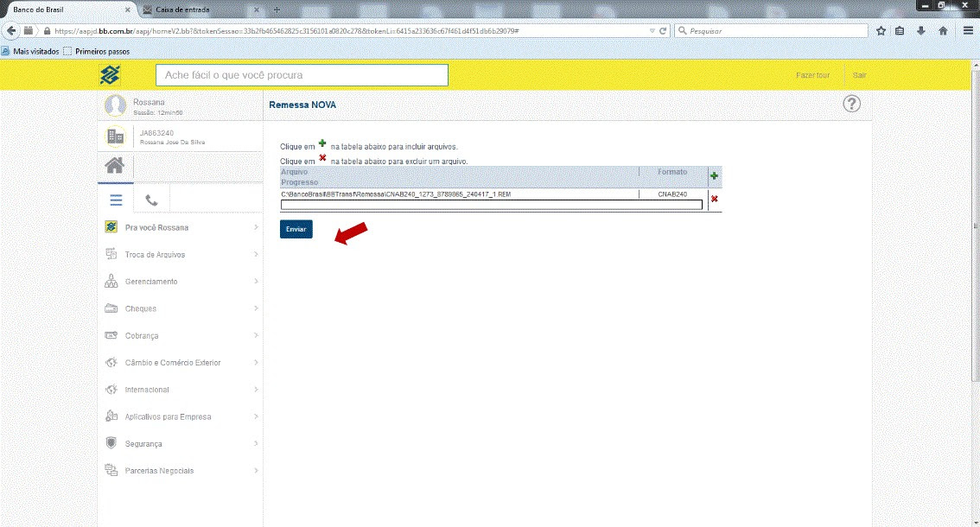Click the Fazer tour link
This screenshot has width=980, height=527.
click(812, 75)
